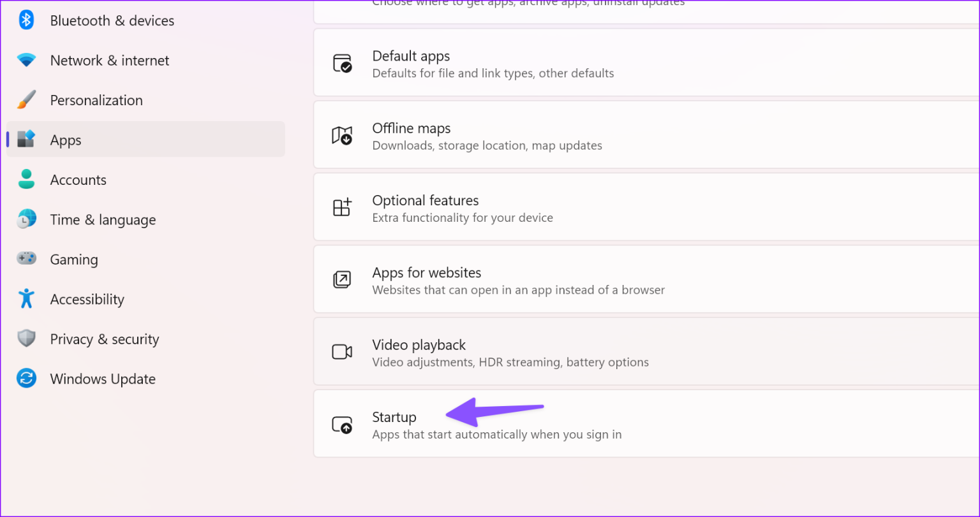980x517 pixels.
Task: Select the Accessibility person icon
Action: pos(26,299)
